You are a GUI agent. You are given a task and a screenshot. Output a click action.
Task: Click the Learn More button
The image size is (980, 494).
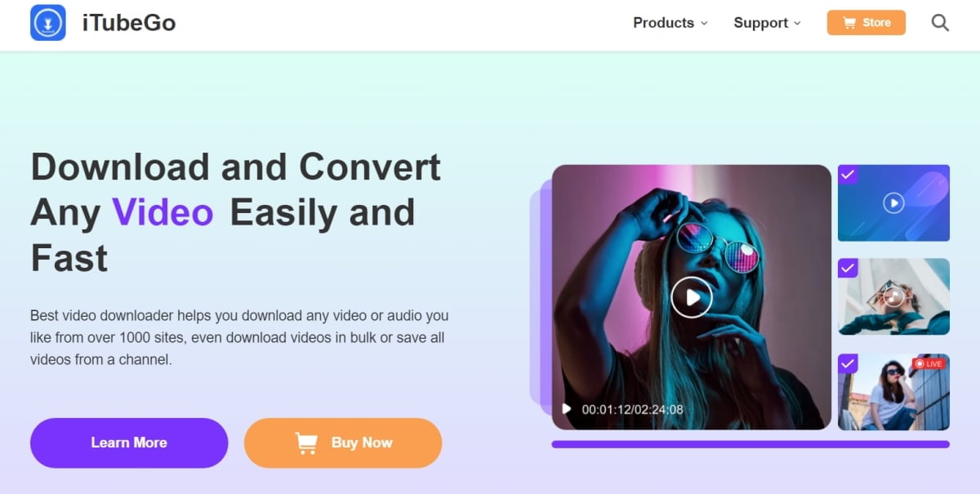[129, 443]
